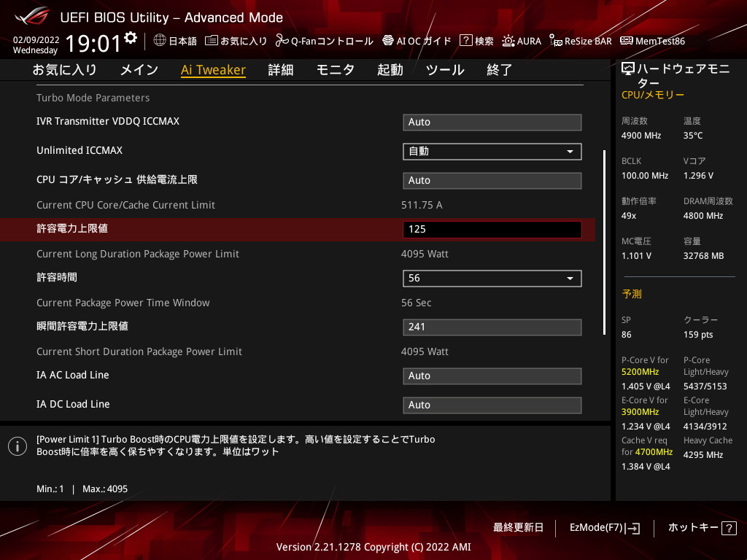Select Current Long Duration Package Power Limit
The height and width of the screenshot is (560, 747).
pos(138,254)
